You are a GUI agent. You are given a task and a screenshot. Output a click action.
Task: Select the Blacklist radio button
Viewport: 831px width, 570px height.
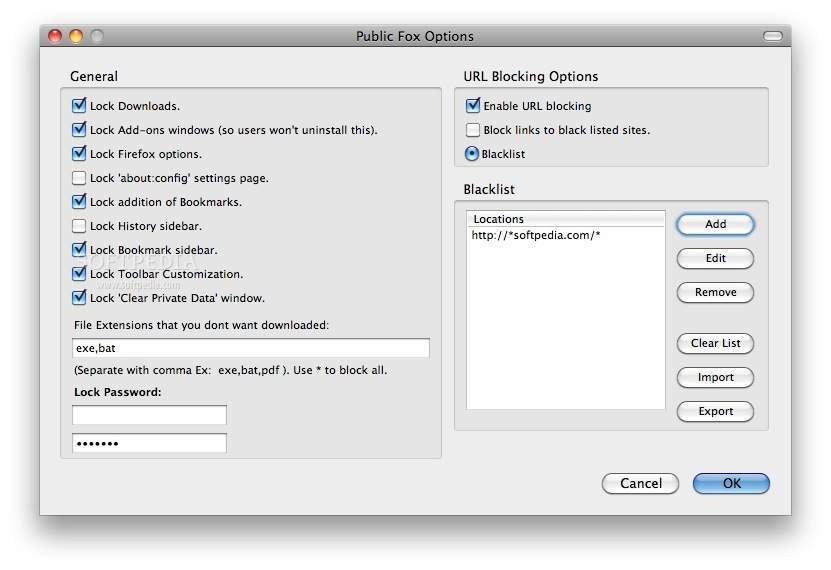473,154
